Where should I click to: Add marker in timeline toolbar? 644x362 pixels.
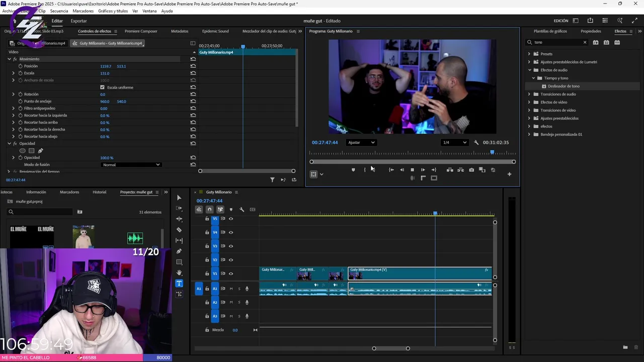[x=231, y=210]
